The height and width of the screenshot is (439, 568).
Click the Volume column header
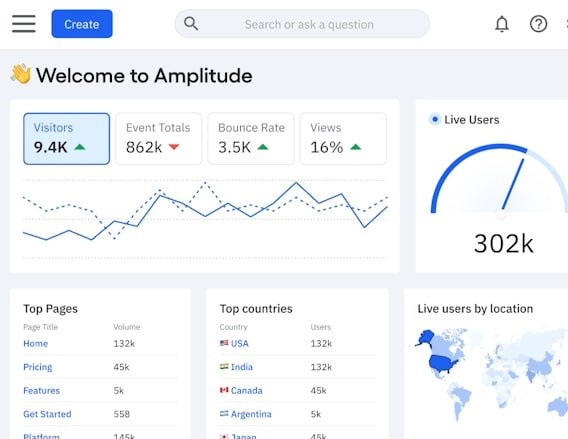(126, 327)
